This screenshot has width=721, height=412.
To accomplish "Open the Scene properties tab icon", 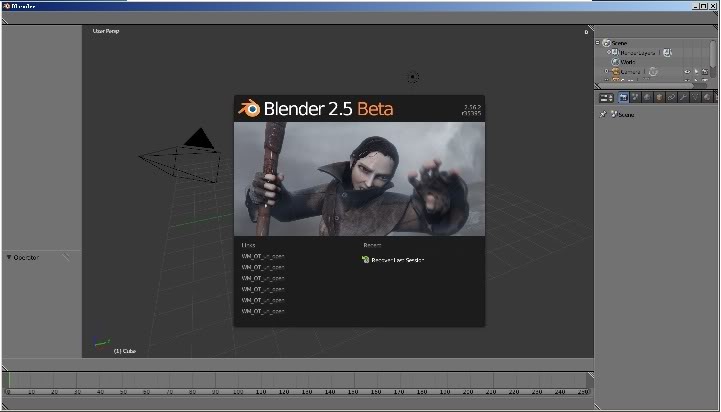I will coord(635,97).
